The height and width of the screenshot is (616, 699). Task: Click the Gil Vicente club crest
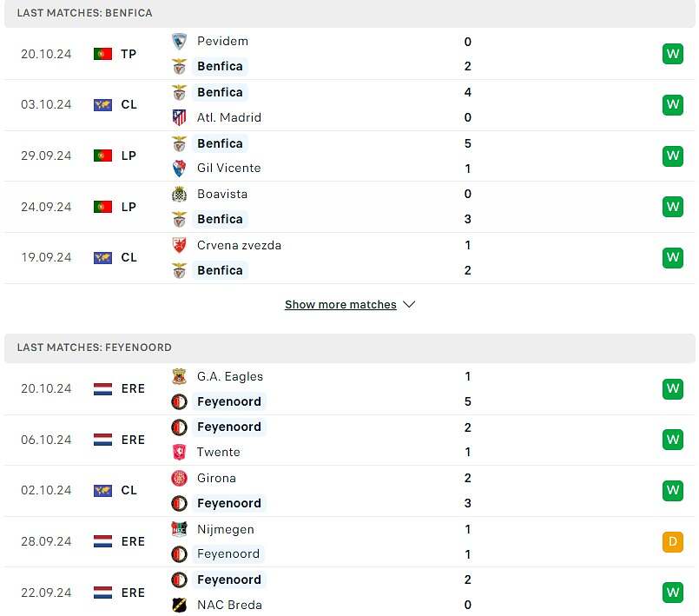(179, 169)
